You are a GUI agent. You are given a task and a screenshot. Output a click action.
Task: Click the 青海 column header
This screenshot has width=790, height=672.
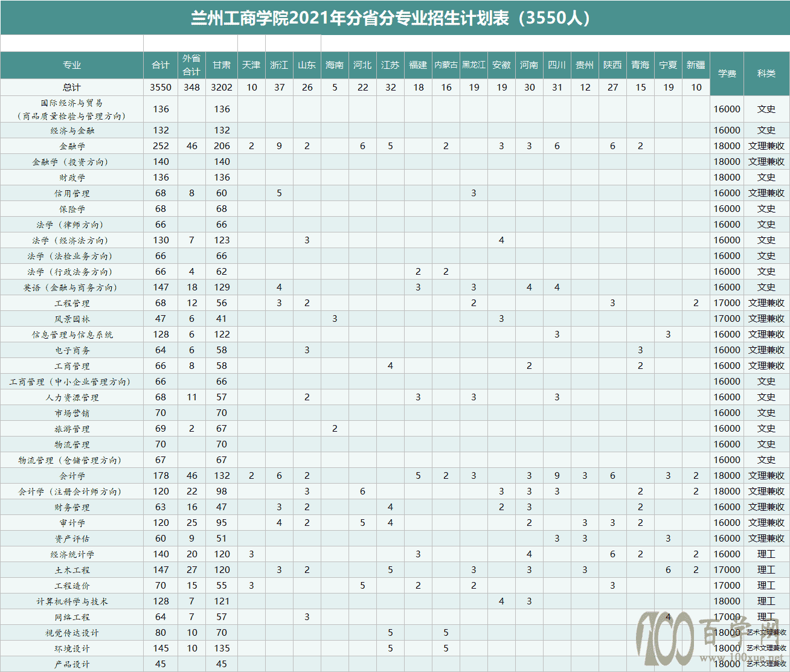pyautogui.click(x=640, y=65)
